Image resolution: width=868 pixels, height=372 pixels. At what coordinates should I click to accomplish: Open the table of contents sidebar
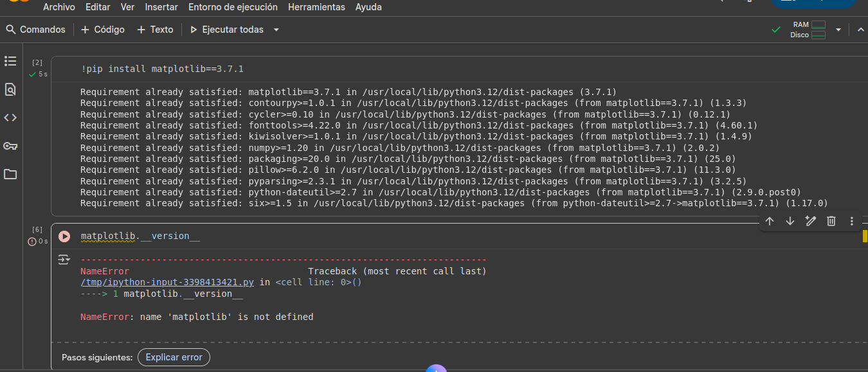click(x=10, y=61)
